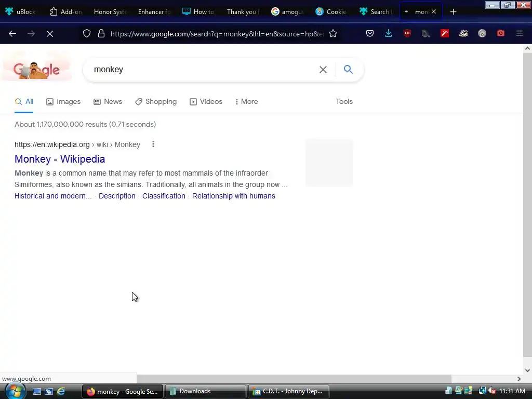Submit search with magnifier icon
The height and width of the screenshot is (399, 532).
348,70
